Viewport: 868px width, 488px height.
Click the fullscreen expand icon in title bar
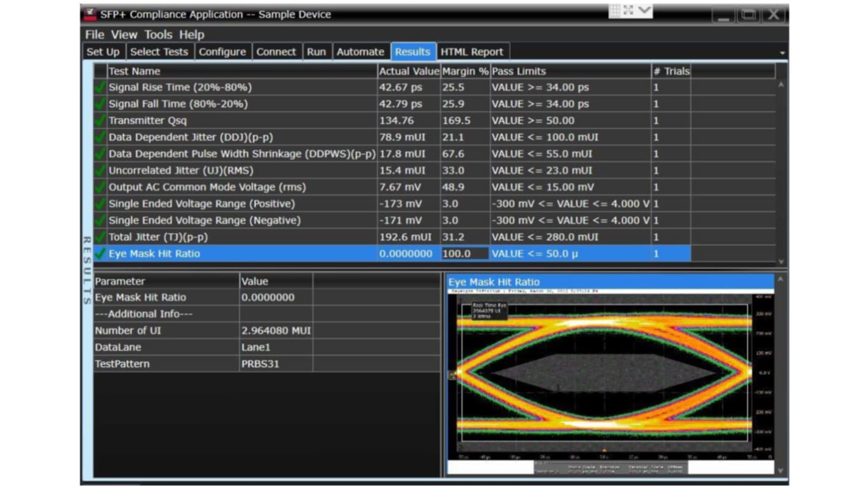(628, 11)
